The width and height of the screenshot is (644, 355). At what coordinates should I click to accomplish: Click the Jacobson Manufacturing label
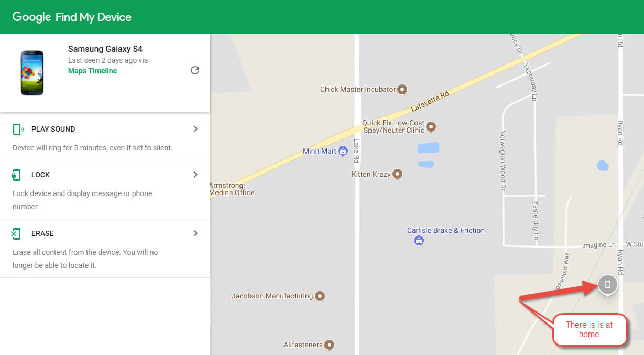point(272,296)
